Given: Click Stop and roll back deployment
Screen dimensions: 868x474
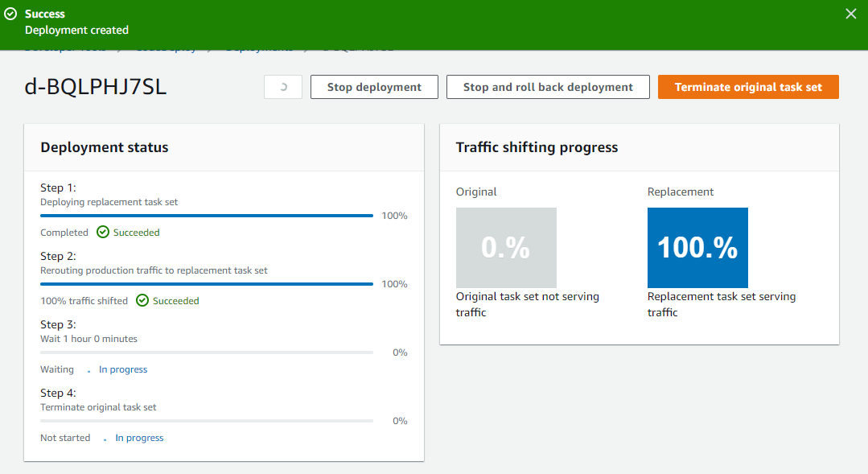Looking at the screenshot, I should (548, 87).
